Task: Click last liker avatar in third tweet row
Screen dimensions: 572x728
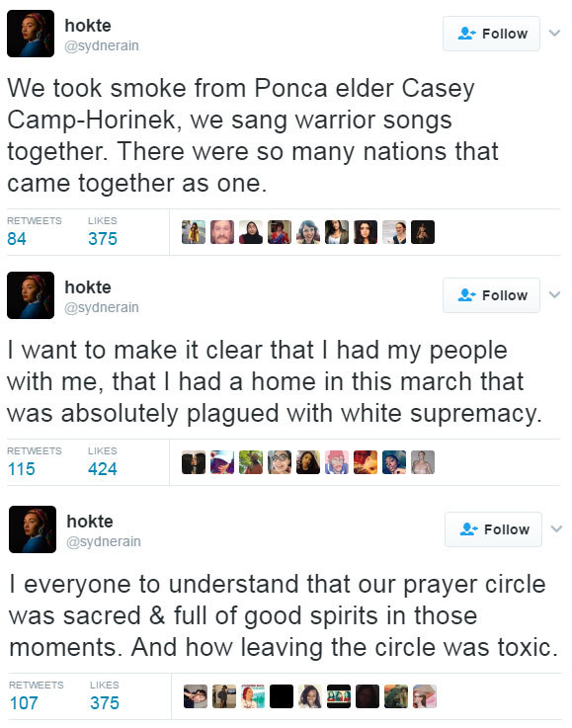Action: 425,696
